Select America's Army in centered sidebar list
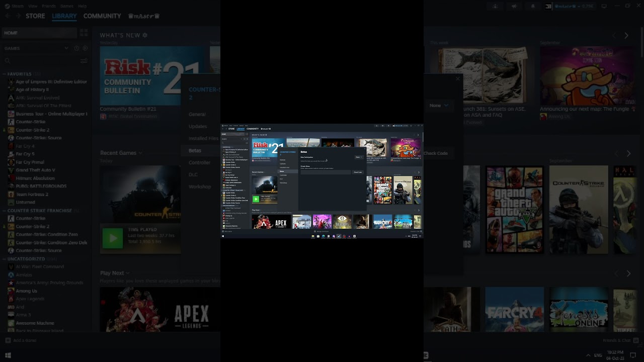 coord(235,213)
